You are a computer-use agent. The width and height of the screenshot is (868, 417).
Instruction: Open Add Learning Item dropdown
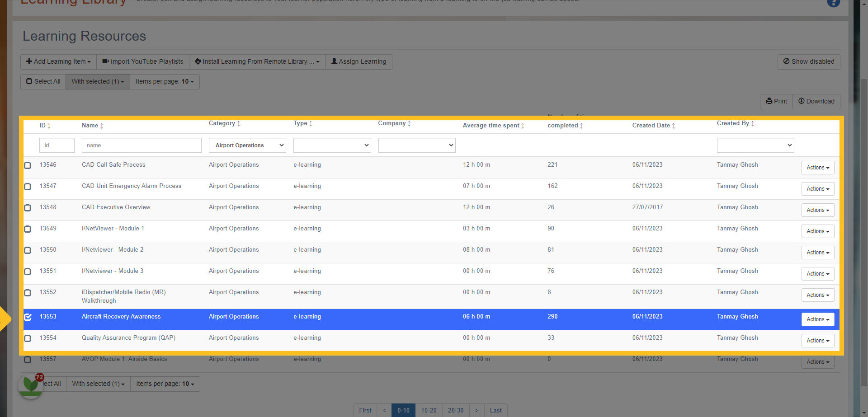[x=58, y=61]
